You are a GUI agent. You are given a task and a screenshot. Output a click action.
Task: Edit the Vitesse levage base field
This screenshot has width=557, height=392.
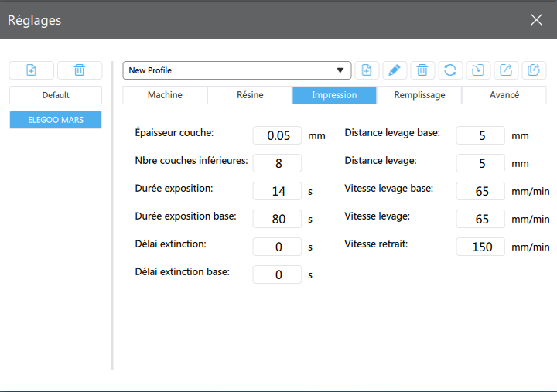pos(480,191)
